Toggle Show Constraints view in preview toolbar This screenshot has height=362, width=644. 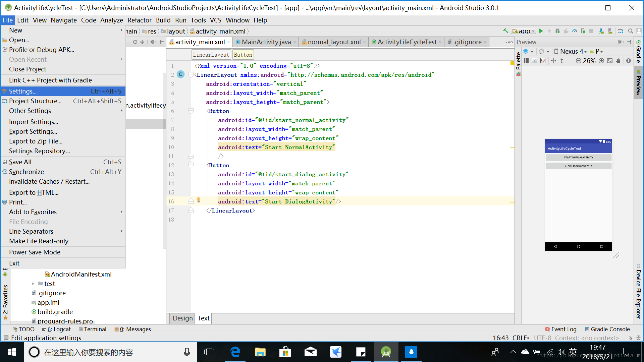526,61
